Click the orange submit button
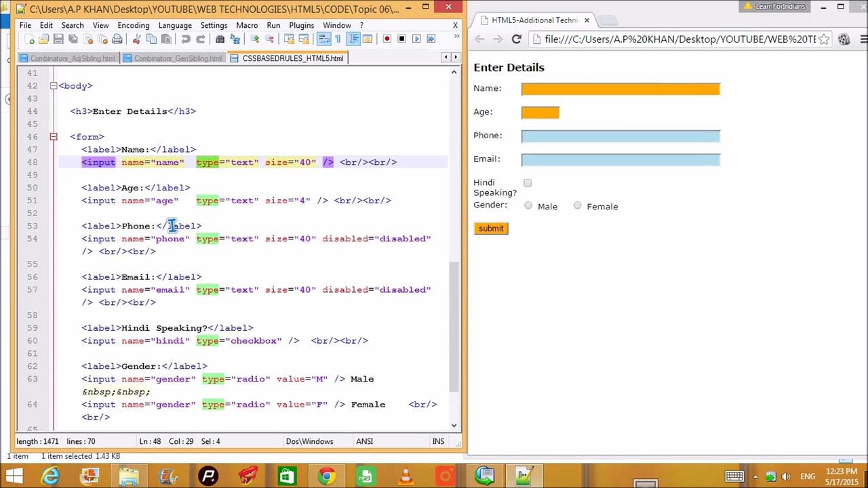Screen dimensions: 868x488 pos(491,228)
